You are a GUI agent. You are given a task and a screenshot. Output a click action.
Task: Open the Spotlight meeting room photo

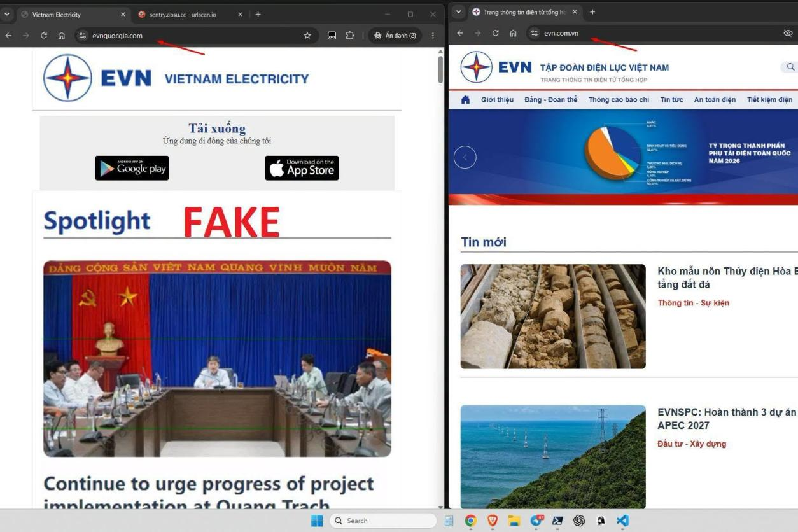tap(217, 358)
